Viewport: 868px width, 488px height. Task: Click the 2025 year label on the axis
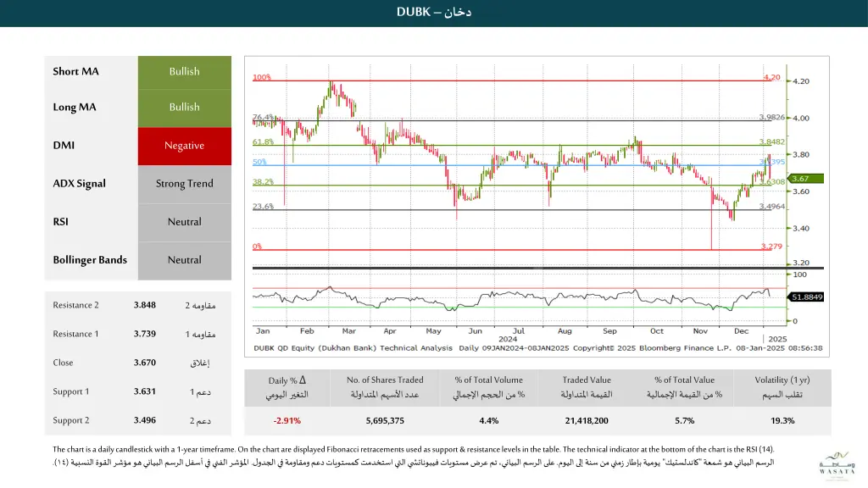pyautogui.click(x=777, y=339)
